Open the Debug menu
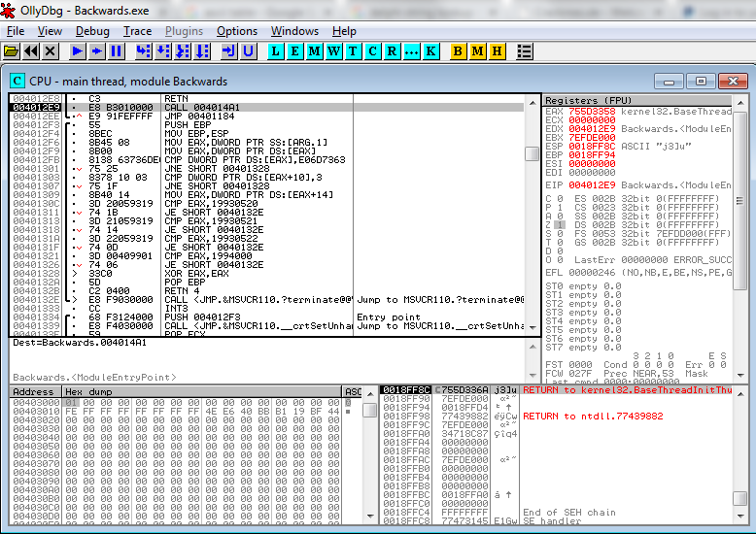756x534 pixels. click(x=92, y=31)
